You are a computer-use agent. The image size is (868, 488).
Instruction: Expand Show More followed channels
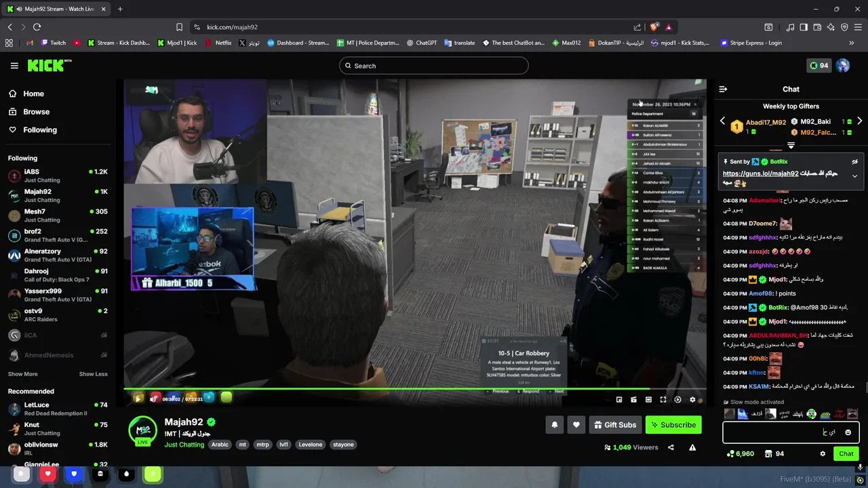tap(22, 374)
